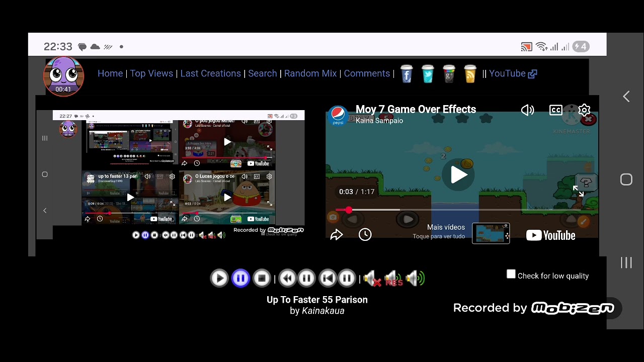This screenshot has width=644, height=362.
Task: Tap the Android back chevron button
Action: tap(626, 97)
